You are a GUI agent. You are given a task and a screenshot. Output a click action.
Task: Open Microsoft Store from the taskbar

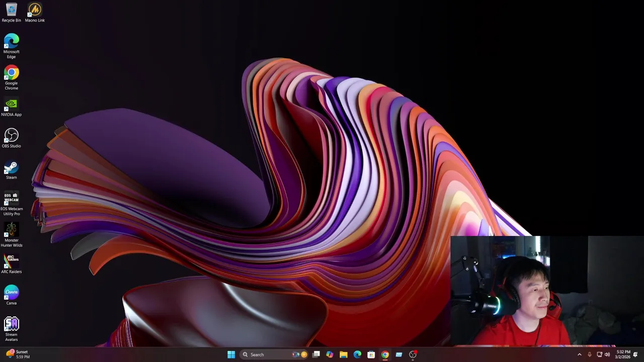[371, 354]
